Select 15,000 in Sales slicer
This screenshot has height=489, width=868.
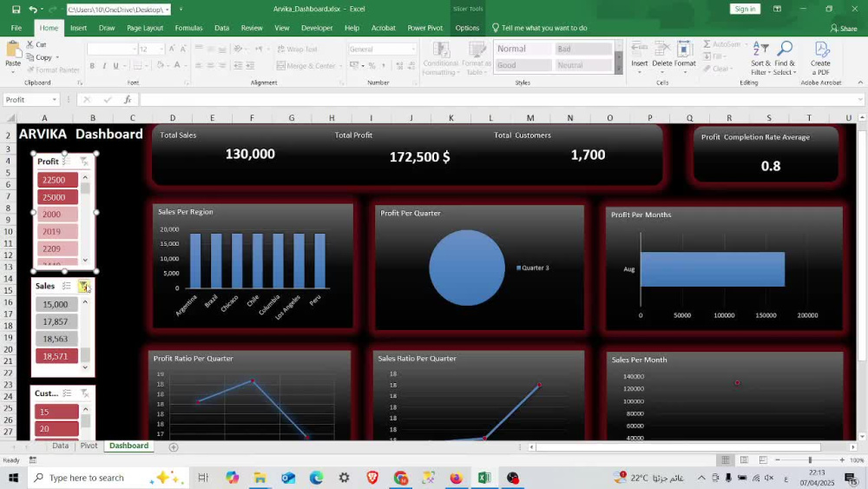pos(57,304)
